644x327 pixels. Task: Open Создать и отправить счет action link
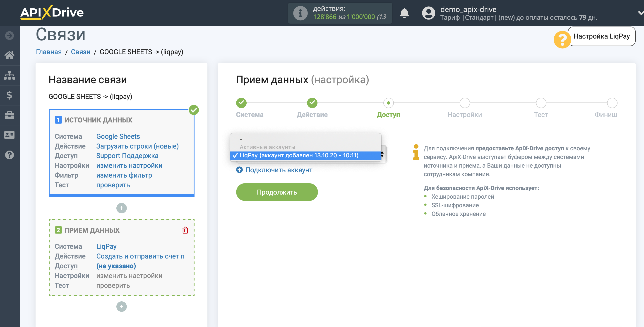point(140,256)
